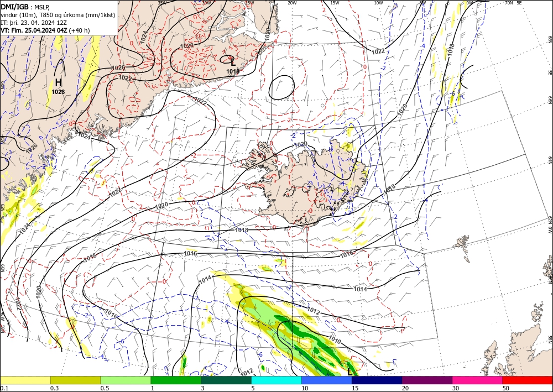Click the 'VT: Fim. 25.04.2024 04Z (+40 h)' line

[x=45, y=30]
